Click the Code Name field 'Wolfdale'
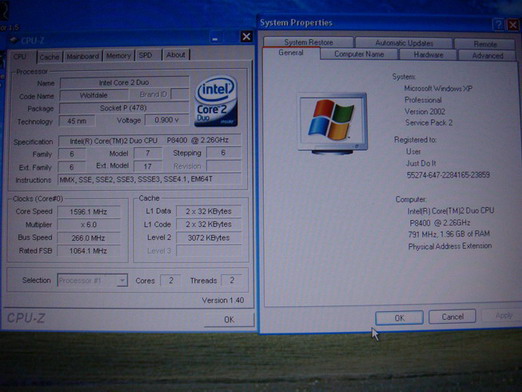This screenshot has height=392, width=522. 94,95
